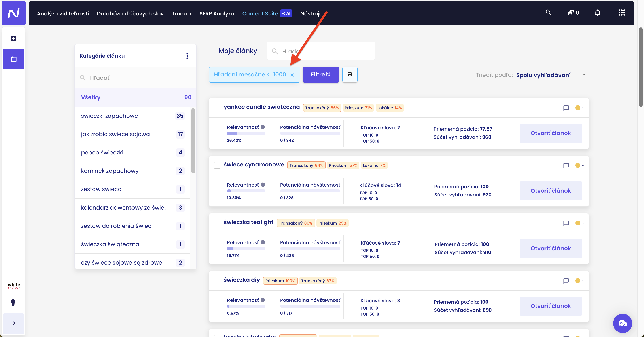Open the content planner calendar icon
This screenshot has width=644, height=337.
coord(13,59)
